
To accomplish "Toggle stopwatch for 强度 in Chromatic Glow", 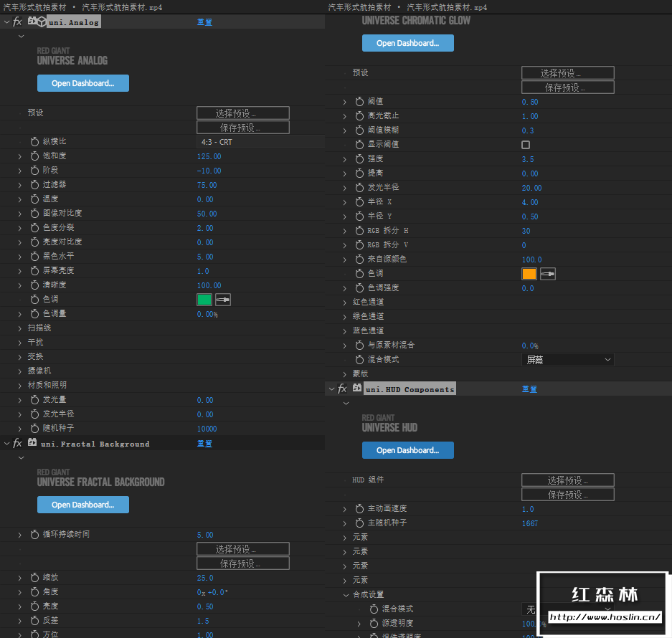I will [359, 159].
